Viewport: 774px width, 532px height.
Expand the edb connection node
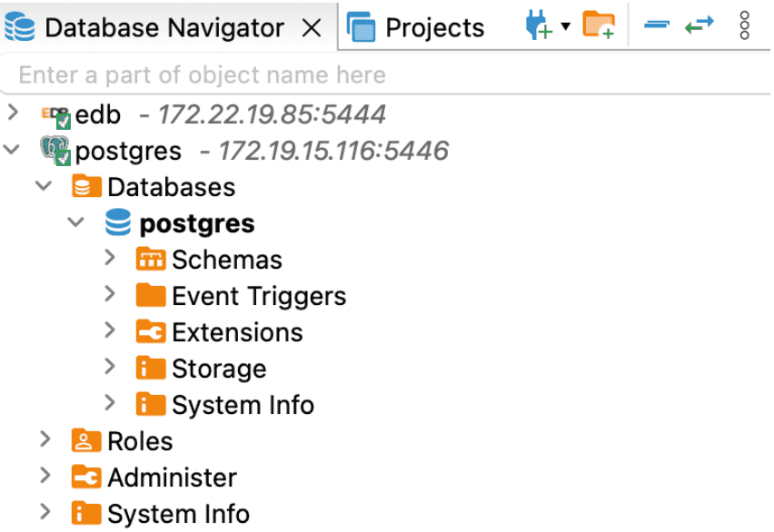(x=13, y=113)
